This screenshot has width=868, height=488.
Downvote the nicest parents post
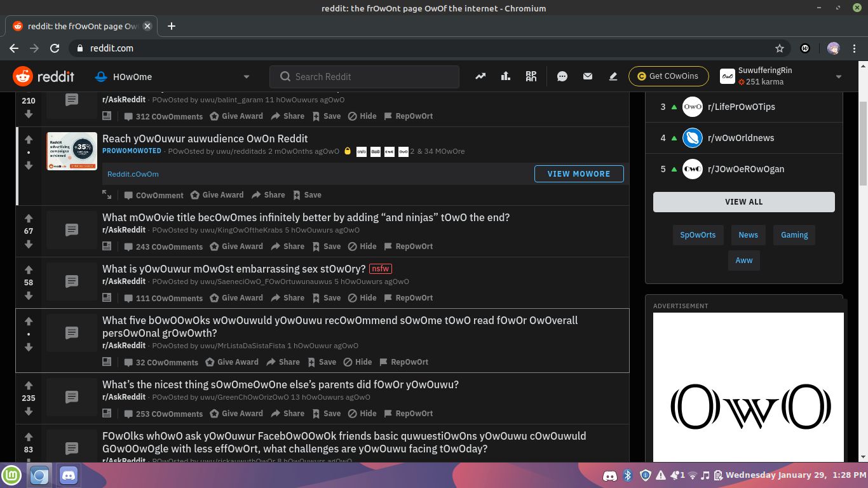point(29,412)
